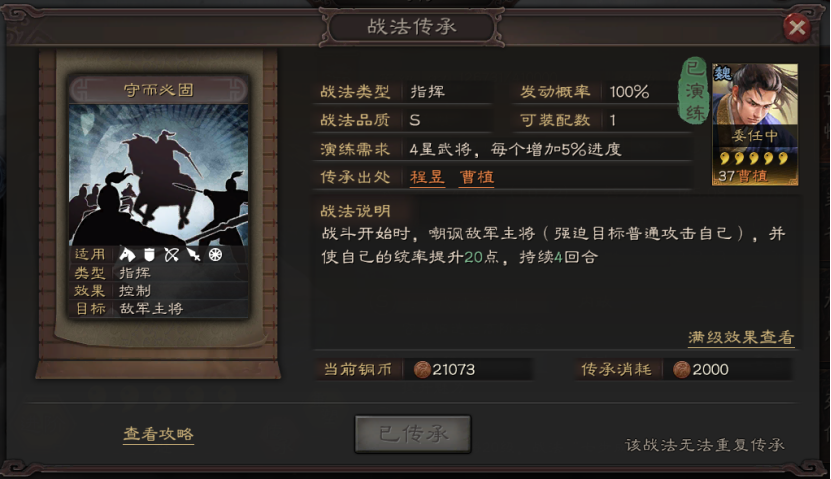Click the green 已演练 stamp
This screenshot has width=831, height=479.
coord(695,91)
